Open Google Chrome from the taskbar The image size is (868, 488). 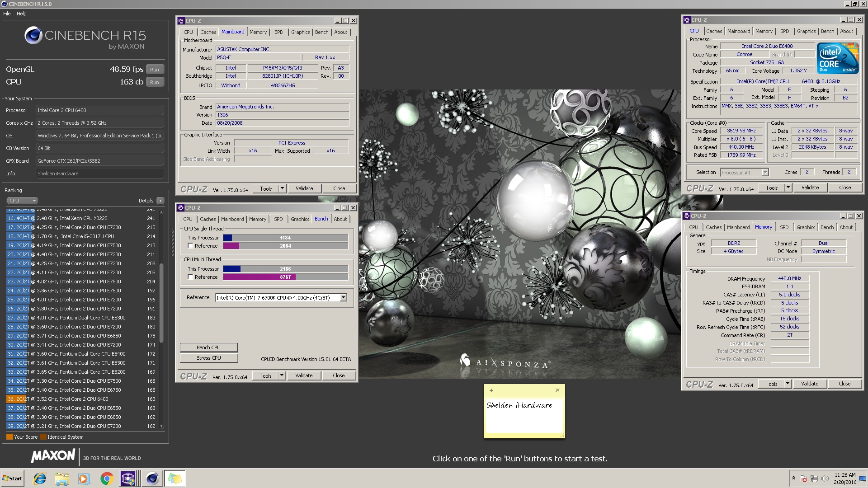(x=107, y=479)
